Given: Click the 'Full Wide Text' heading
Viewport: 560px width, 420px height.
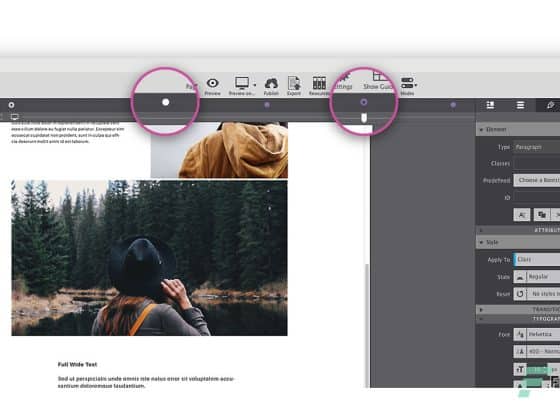Looking at the screenshot, I should 78,365.
